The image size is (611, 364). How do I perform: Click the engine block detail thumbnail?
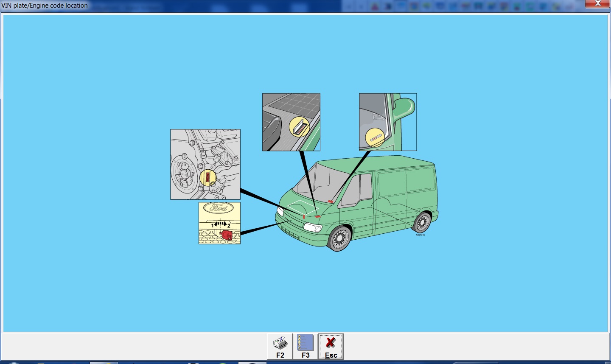tap(205, 164)
